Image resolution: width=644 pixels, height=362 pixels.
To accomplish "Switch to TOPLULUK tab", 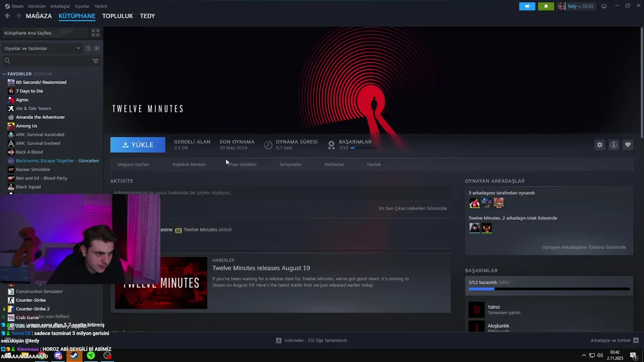I will [118, 16].
